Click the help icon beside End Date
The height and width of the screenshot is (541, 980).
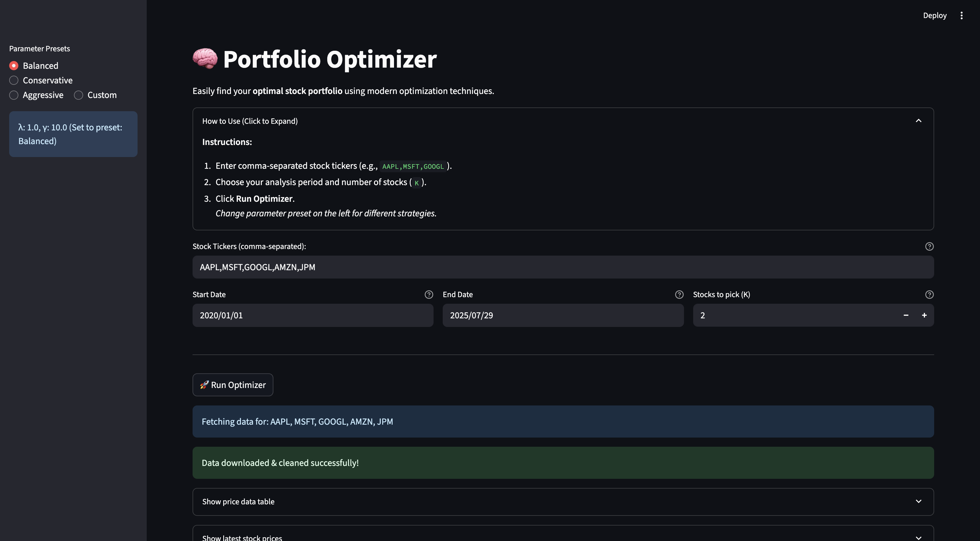679,295
